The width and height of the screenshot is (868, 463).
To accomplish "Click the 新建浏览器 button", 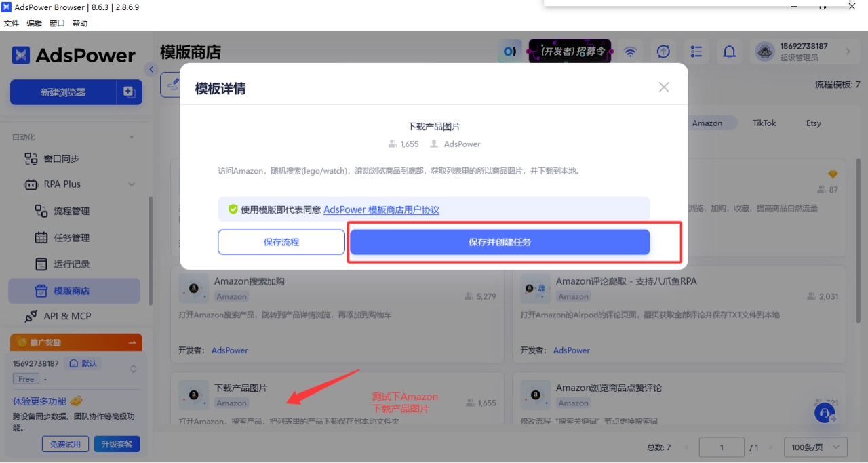I will point(63,92).
